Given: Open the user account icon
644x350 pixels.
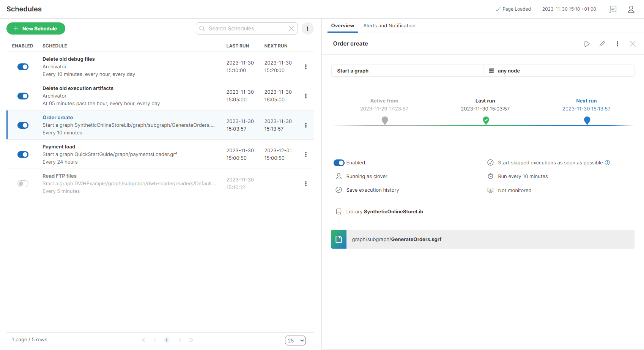Looking at the screenshot, I should (631, 9).
